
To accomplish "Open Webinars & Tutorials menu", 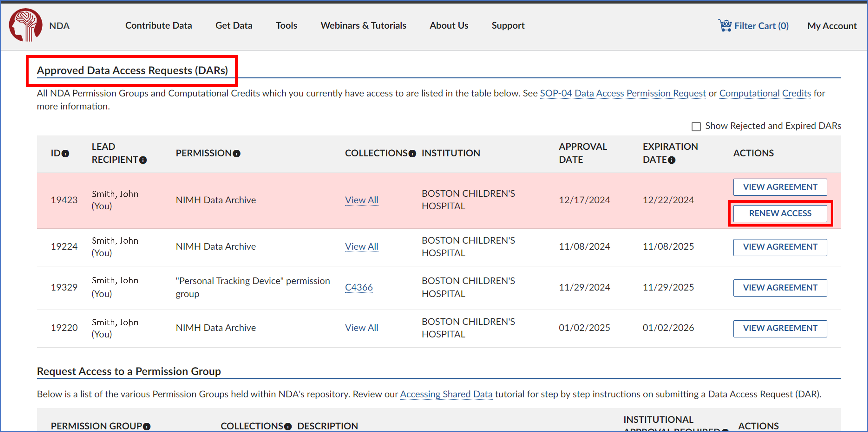I will 363,26.
